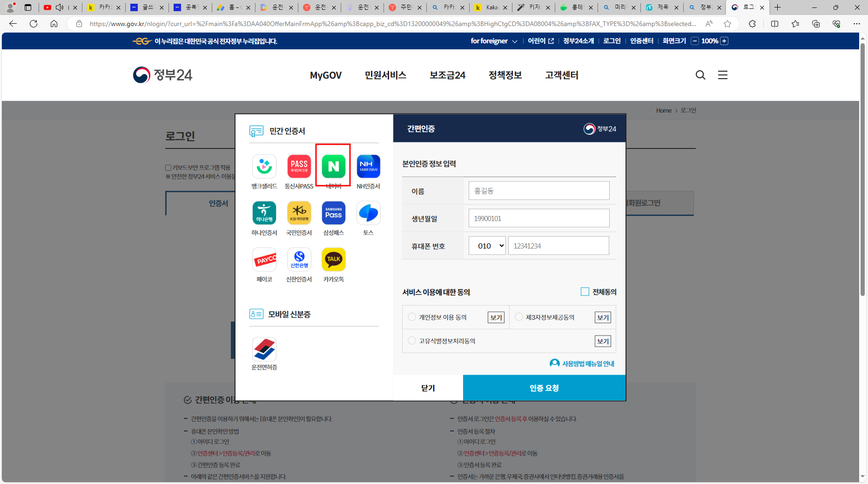Viewport: 868px width, 484px height.
Task: View 제3자정보제공동의 with 보기
Action: 603,317
